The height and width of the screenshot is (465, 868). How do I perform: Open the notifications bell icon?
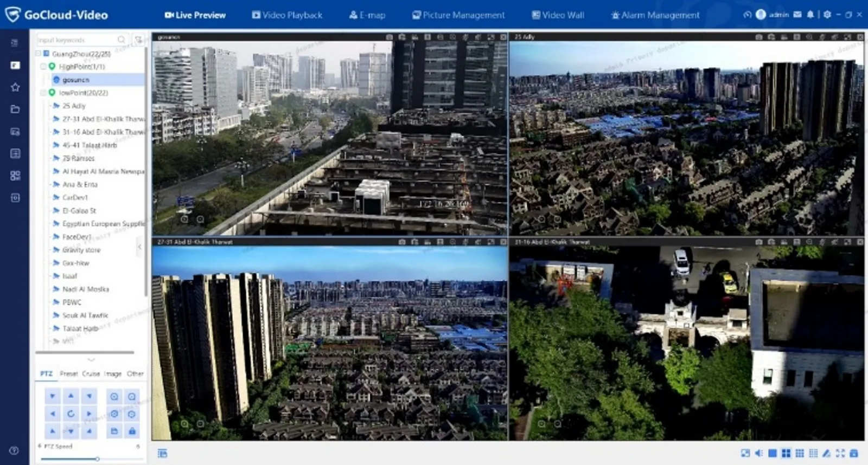pyautogui.click(x=810, y=15)
